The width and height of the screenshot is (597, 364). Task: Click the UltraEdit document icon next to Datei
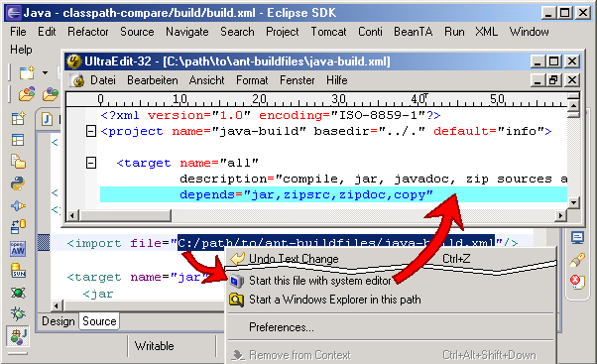tap(78, 80)
